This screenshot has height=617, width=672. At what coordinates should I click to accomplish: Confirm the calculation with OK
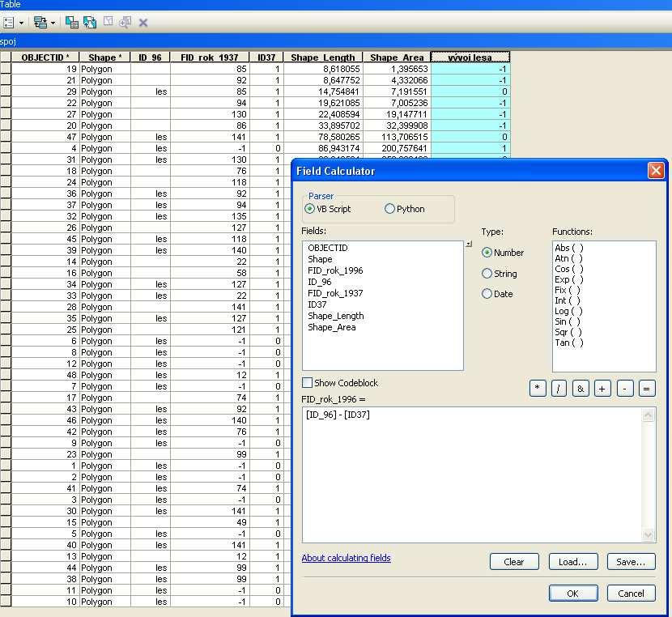click(x=573, y=594)
